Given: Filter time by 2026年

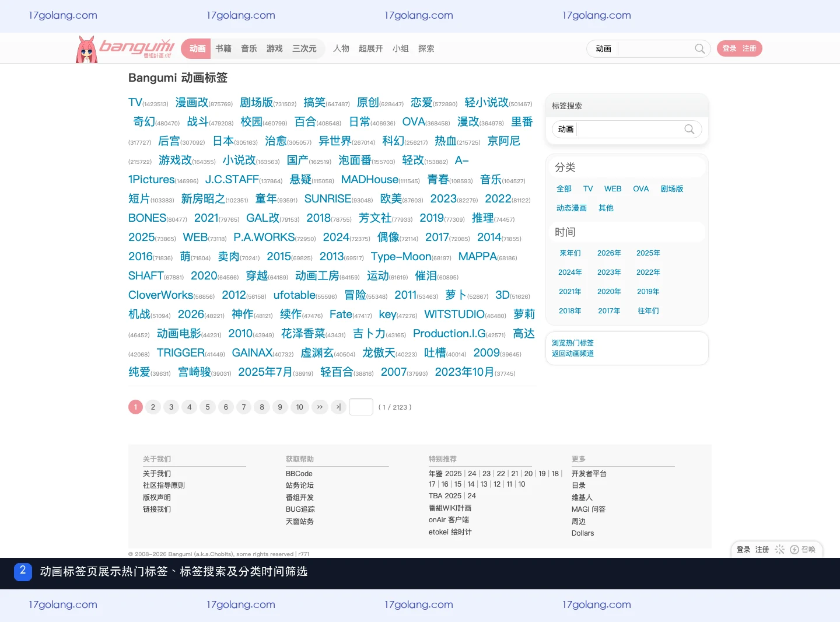Looking at the screenshot, I should (609, 253).
